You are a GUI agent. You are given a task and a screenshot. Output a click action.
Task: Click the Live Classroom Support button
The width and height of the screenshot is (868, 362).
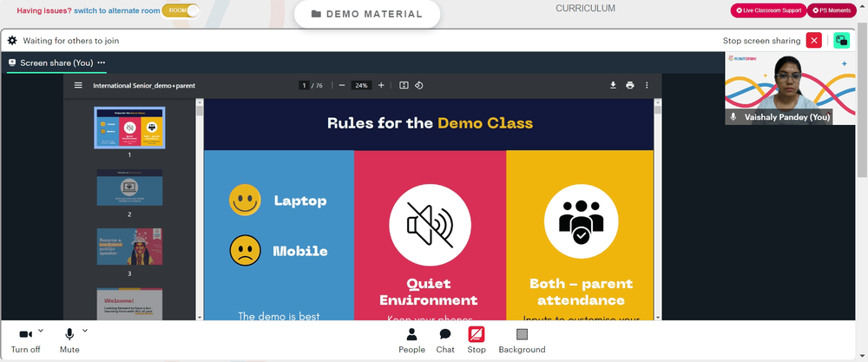click(x=768, y=10)
